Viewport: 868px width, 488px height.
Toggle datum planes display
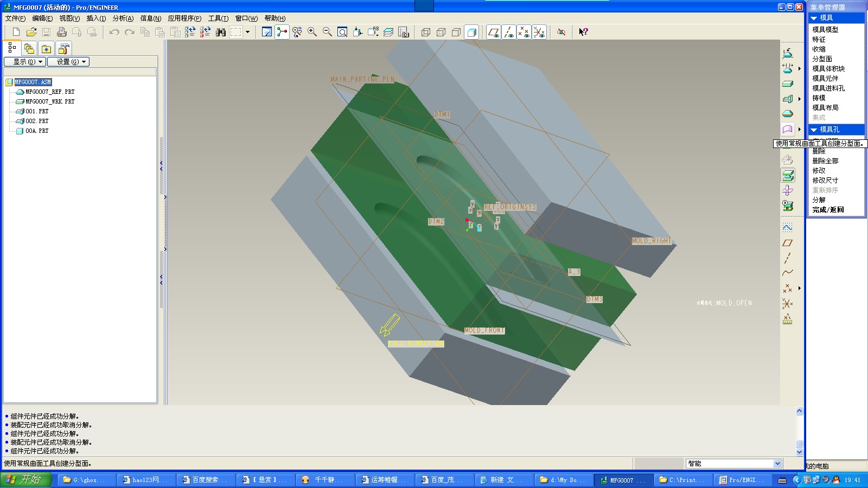coord(493,32)
